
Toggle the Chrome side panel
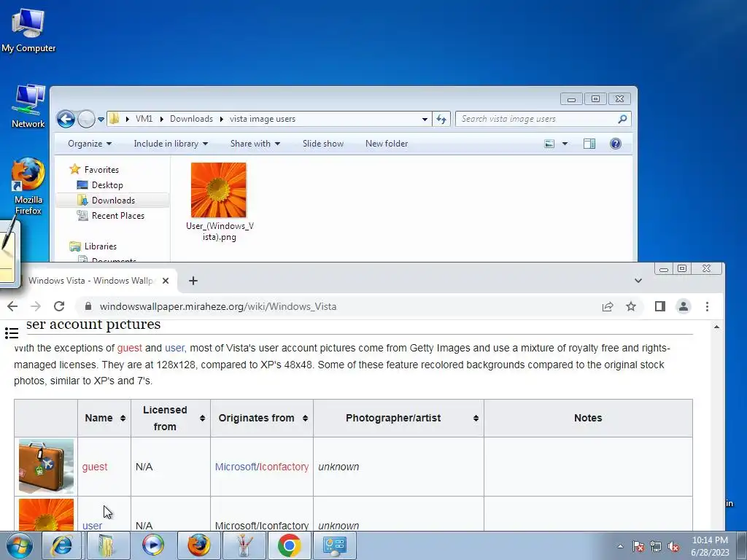tap(659, 306)
